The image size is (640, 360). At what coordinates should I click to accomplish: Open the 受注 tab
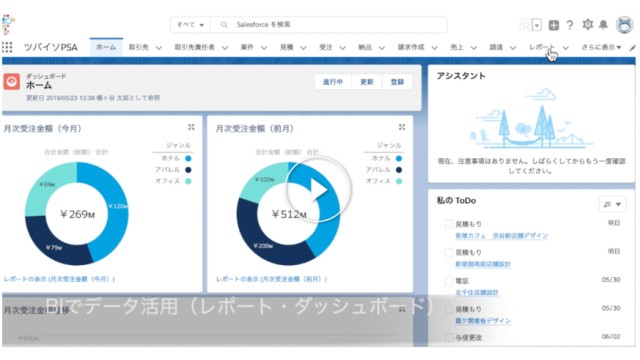click(x=326, y=47)
